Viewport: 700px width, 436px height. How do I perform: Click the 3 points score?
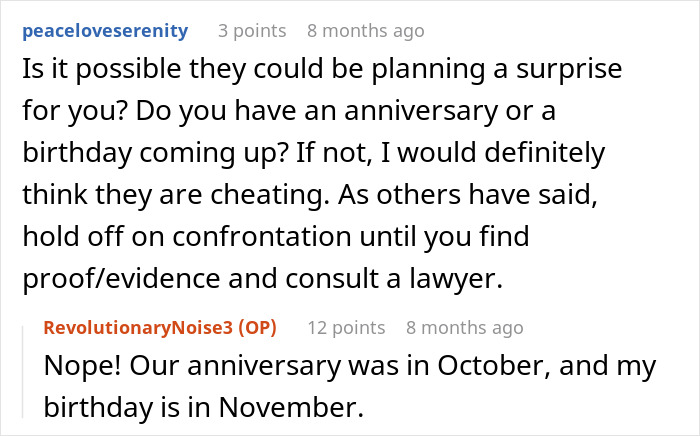click(x=252, y=31)
